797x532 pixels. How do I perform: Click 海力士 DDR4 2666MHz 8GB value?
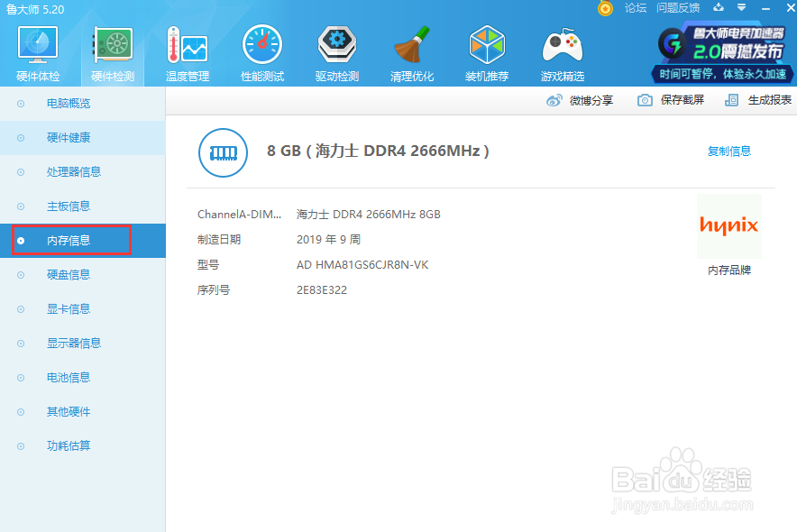369,215
